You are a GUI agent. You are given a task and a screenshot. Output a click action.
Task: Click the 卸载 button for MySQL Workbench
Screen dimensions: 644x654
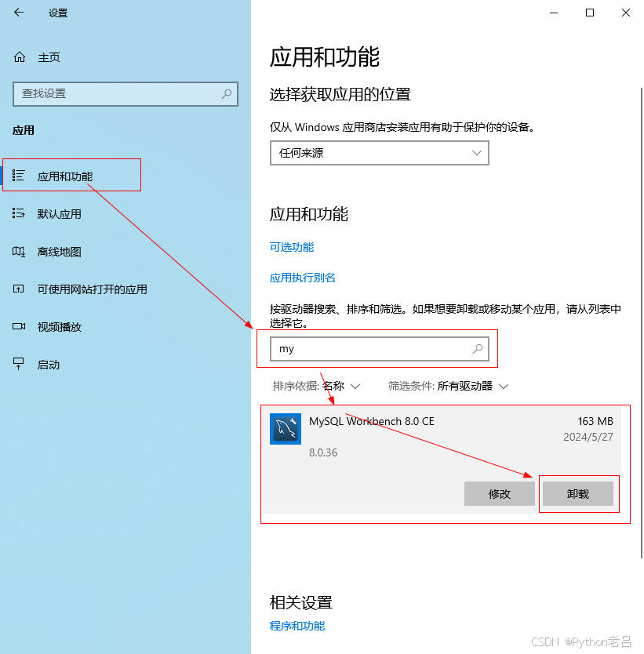579,493
